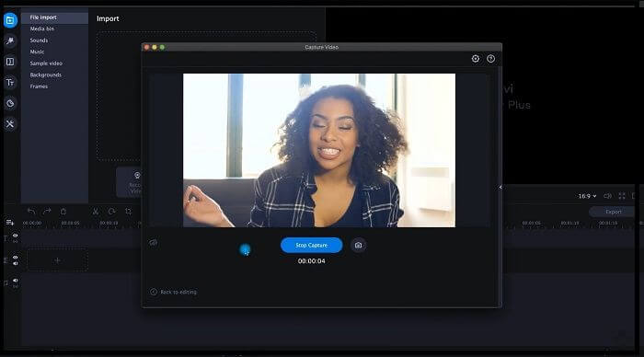This screenshot has width=644, height=357.
Task: Click the Rotate icon in timeline toolbar
Action: coord(111,211)
